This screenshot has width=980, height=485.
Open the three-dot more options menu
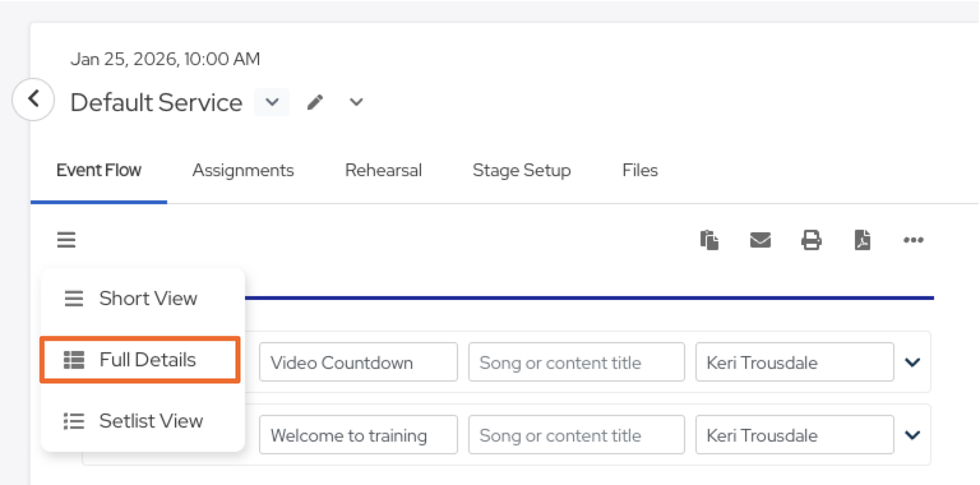[x=914, y=240]
